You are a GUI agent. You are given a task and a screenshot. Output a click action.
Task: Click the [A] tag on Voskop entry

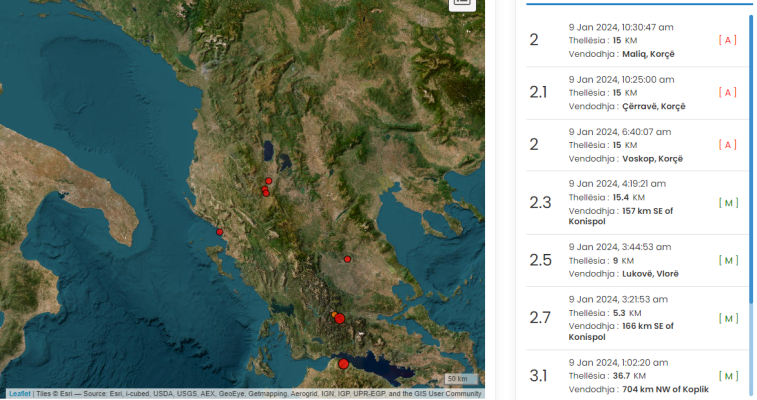click(728, 145)
